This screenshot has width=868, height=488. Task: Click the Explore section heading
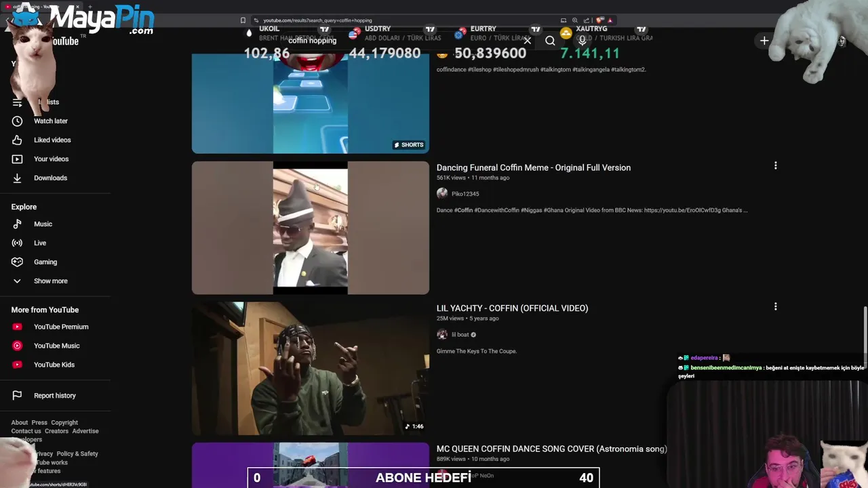pos(24,207)
